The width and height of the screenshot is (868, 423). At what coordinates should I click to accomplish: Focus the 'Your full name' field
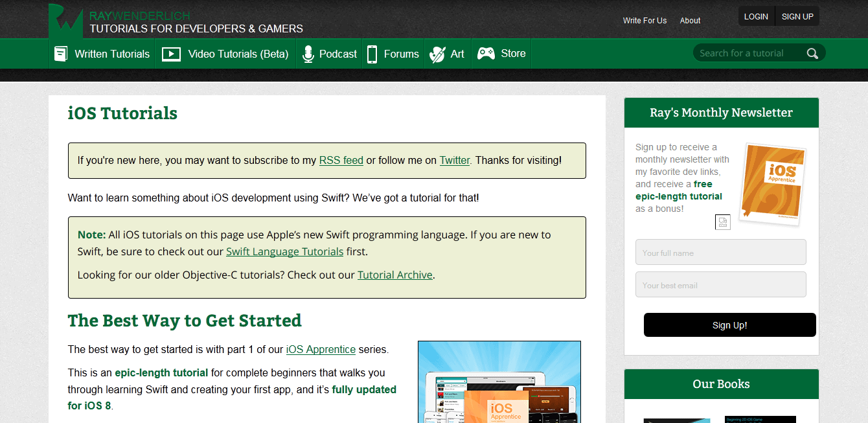[x=721, y=252]
